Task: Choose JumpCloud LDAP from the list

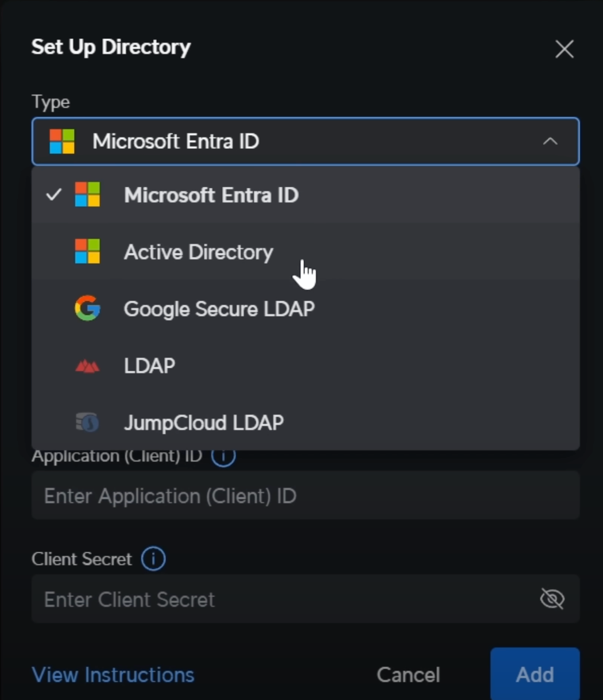Action: 306,423
